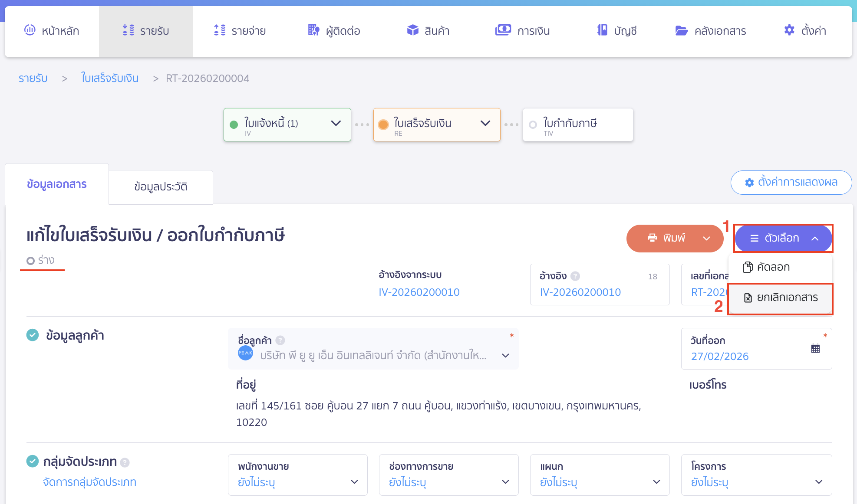Open the ตั้งค่า settings gear icon
Image resolution: width=857 pixels, height=504 pixels.
point(789,30)
